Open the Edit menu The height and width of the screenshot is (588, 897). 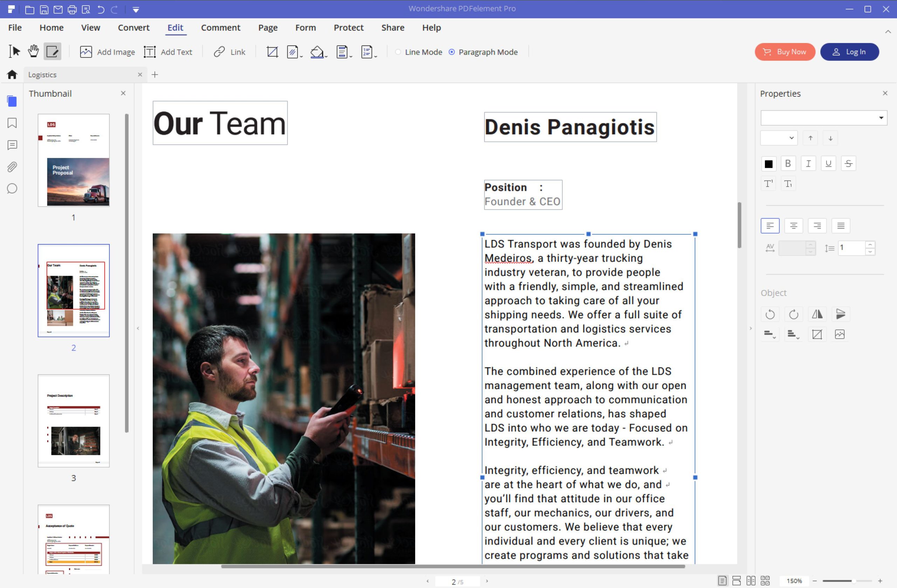tap(175, 28)
